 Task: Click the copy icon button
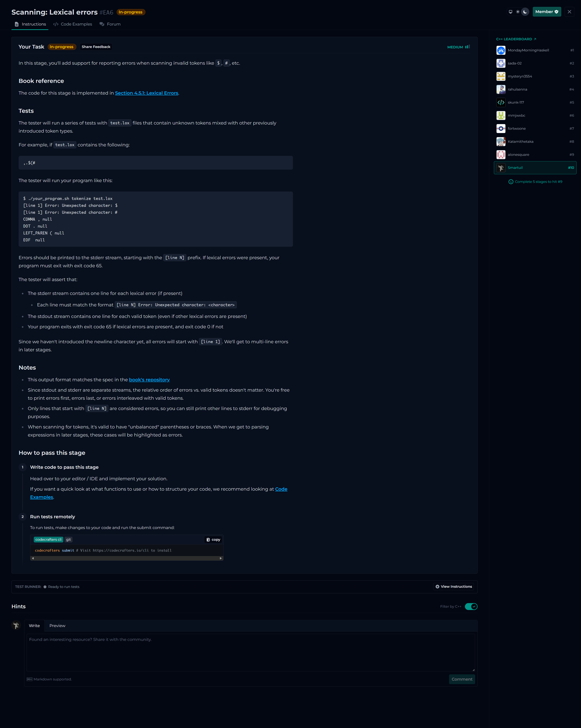point(213,540)
